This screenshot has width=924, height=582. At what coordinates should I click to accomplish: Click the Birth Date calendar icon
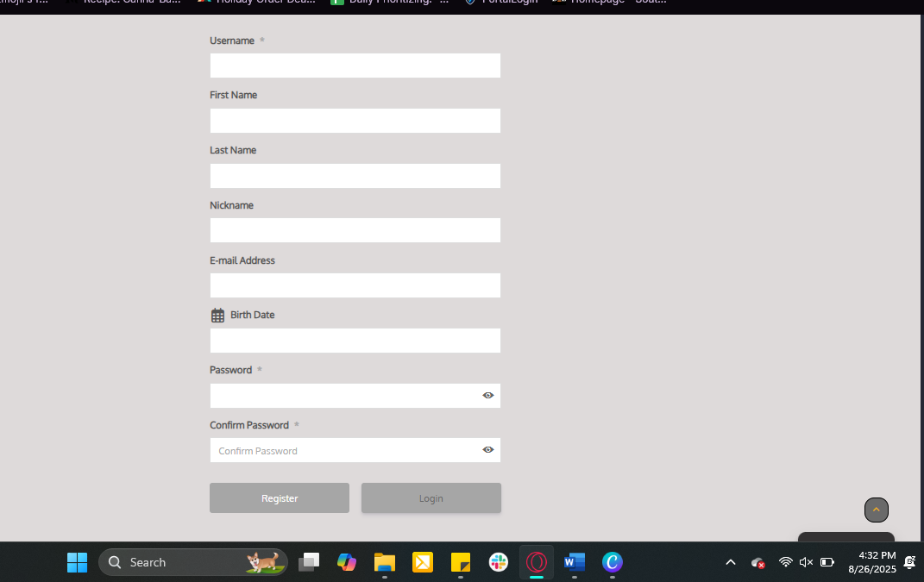tap(217, 316)
